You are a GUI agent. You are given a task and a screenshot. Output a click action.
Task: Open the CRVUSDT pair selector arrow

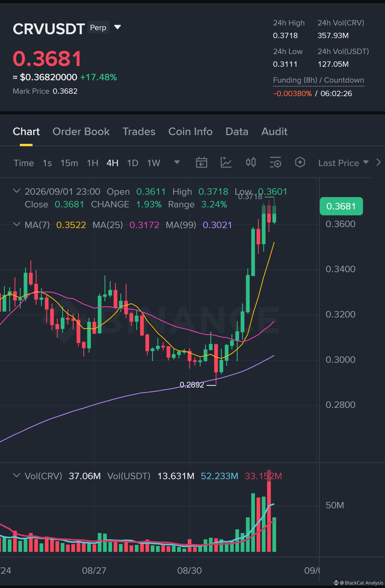coord(117,27)
